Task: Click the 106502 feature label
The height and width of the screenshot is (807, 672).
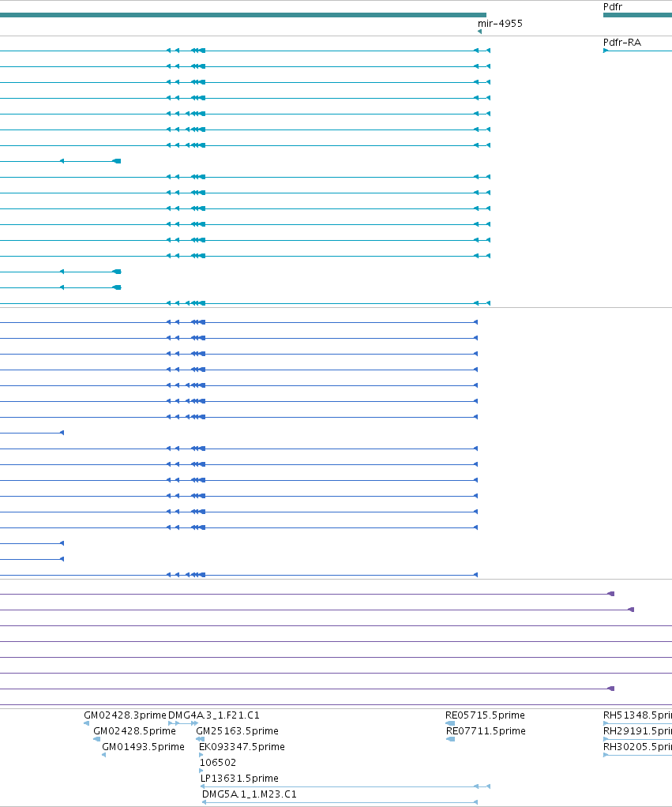Action: pos(218,762)
